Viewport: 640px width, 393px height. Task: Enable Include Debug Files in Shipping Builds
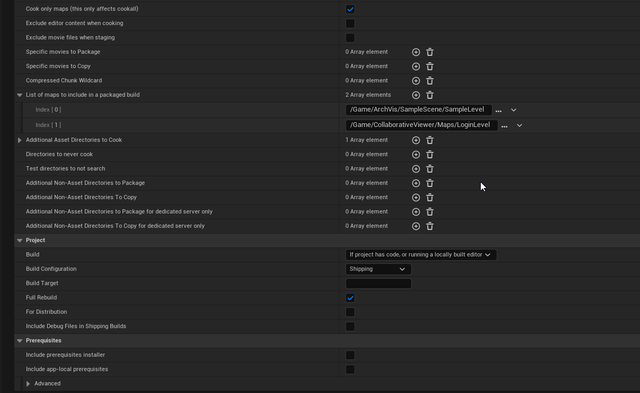[350, 326]
